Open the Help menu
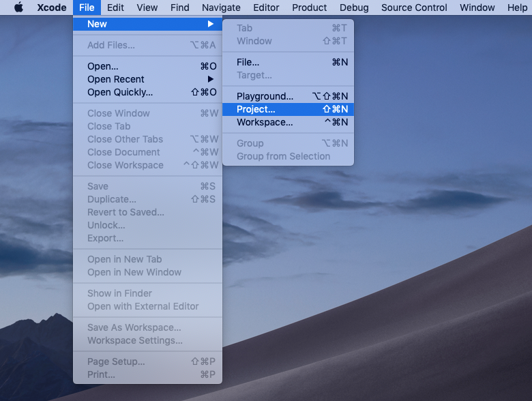 tap(517, 7)
